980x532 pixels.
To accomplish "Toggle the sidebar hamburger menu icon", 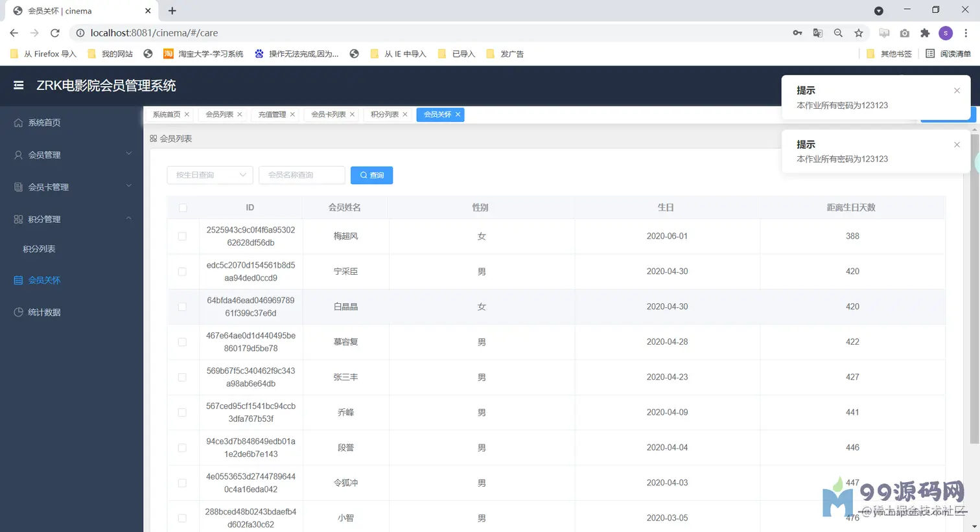I will click(18, 85).
